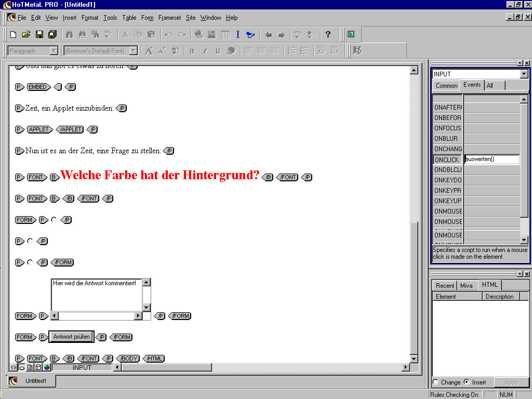Click the New document icon
This screenshot has height=399, width=532.
(x=14, y=35)
